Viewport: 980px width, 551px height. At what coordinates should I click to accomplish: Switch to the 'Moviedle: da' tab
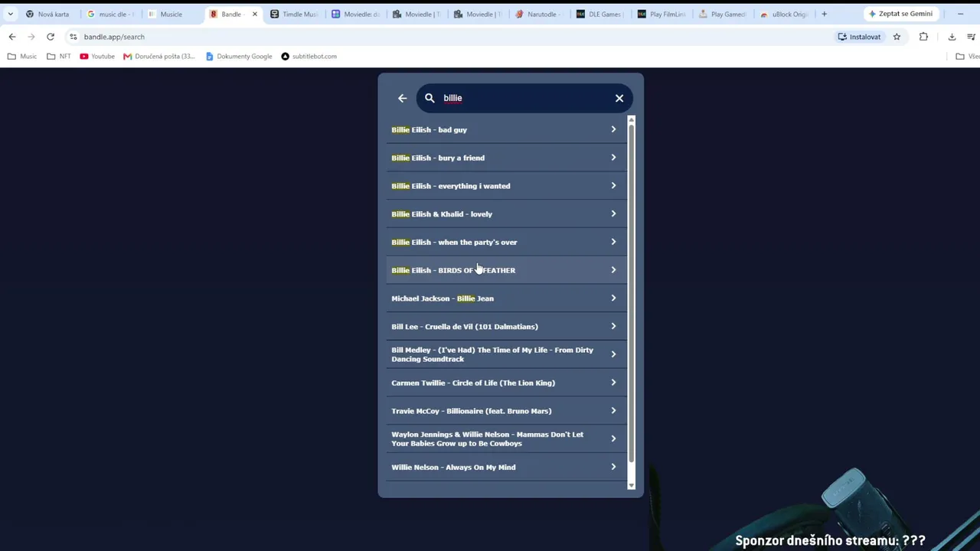click(x=356, y=14)
